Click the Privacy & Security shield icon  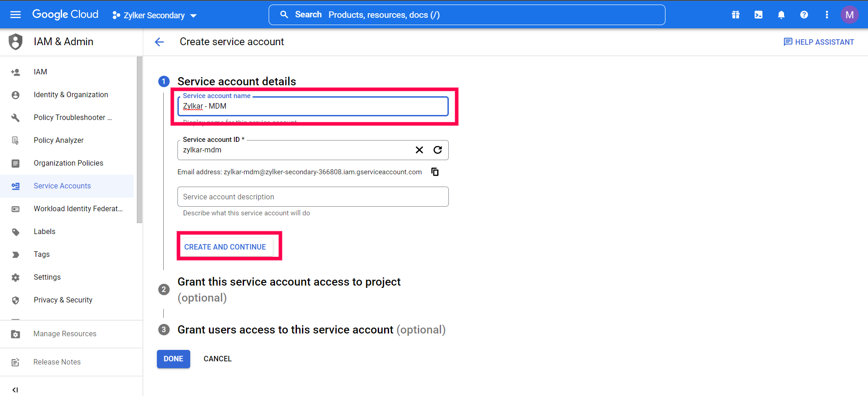(x=16, y=300)
